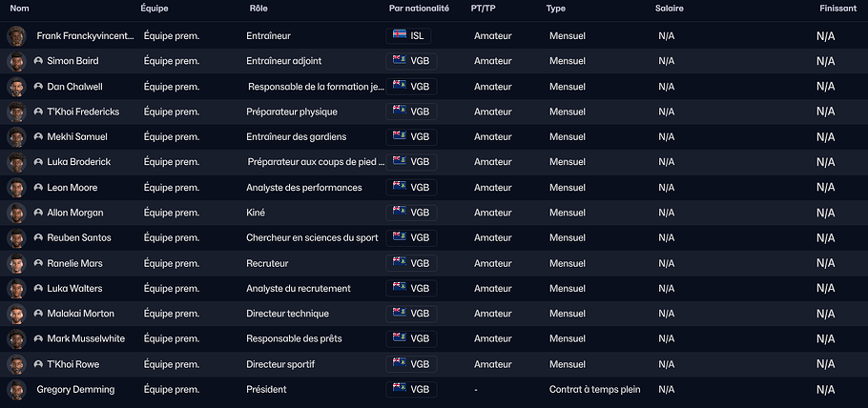Click the person icon next to T'Khoi Rowe
The image size is (868, 408).
click(x=38, y=364)
